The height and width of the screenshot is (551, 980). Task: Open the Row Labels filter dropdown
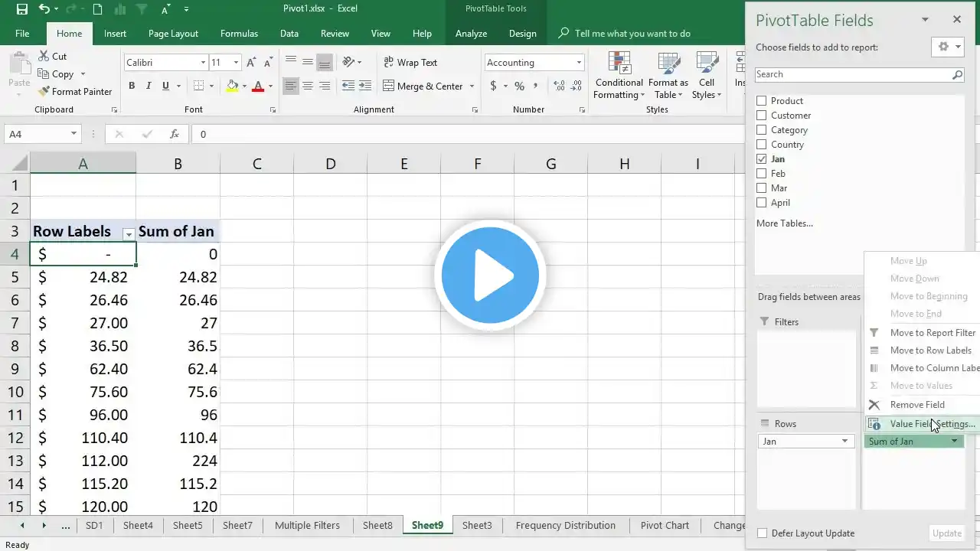point(129,233)
